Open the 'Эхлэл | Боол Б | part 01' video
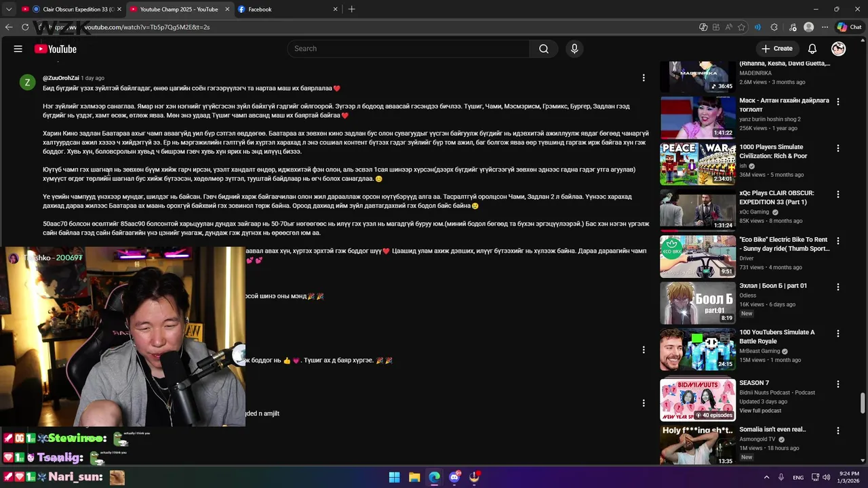Screen dimensions: 868x488 pos(697,302)
